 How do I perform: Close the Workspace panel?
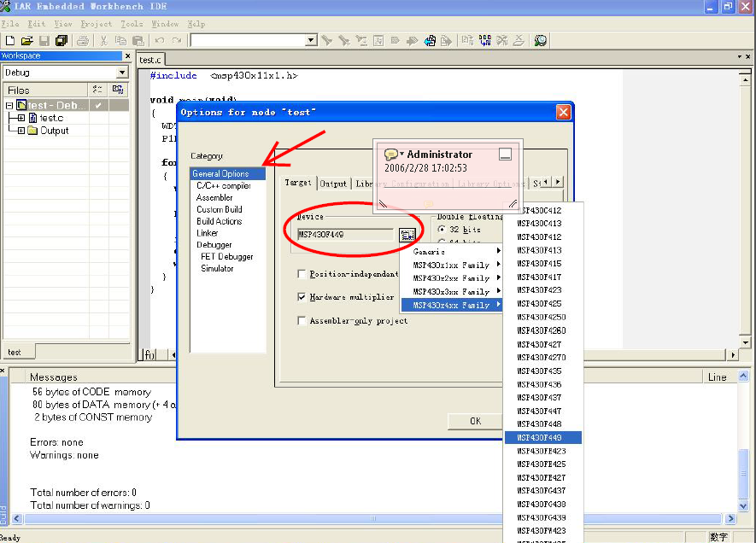click(128, 55)
